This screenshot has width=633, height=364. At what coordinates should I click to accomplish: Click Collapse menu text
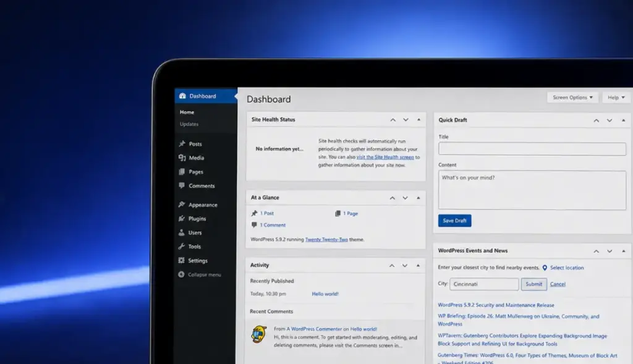[204, 274]
